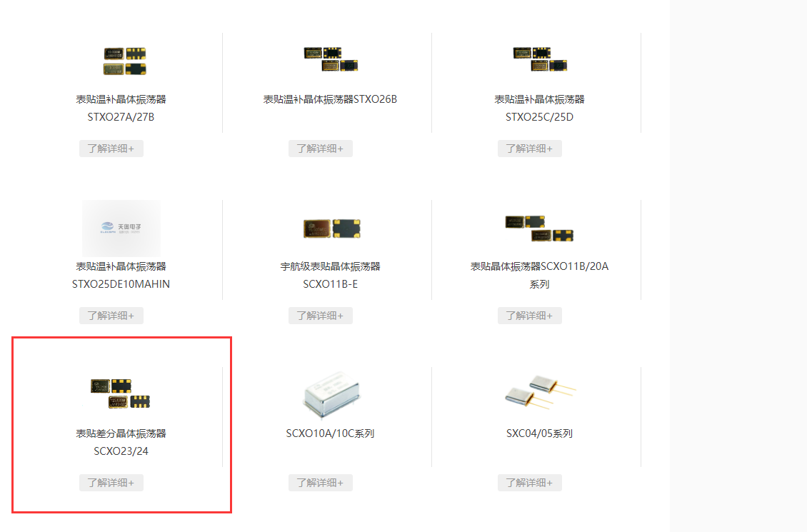The height and width of the screenshot is (532, 807).
Task: Click 了解详细+ under SXC04/05系列
Action: [x=530, y=483]
